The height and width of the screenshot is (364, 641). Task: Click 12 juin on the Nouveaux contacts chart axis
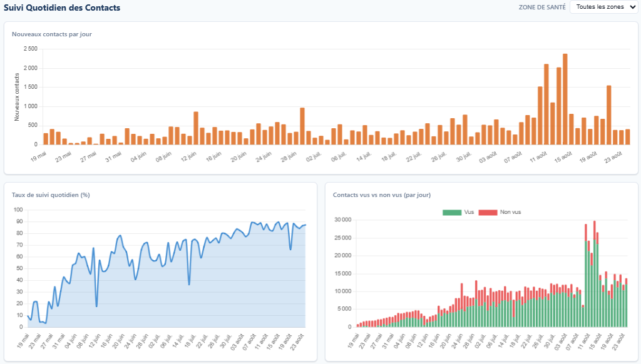point(189,156)
